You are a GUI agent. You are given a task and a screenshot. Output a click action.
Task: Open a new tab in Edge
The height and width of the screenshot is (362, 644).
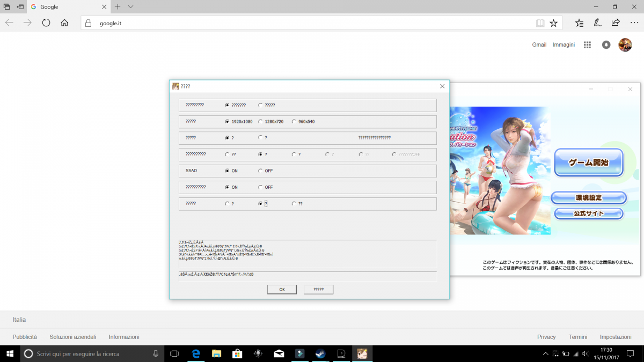coord(118,7)
